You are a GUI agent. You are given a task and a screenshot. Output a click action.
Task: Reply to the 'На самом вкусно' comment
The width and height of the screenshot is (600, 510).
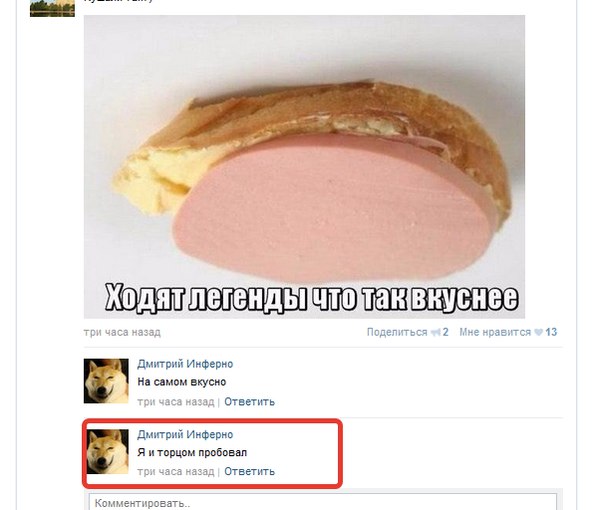tap(249, 402)
